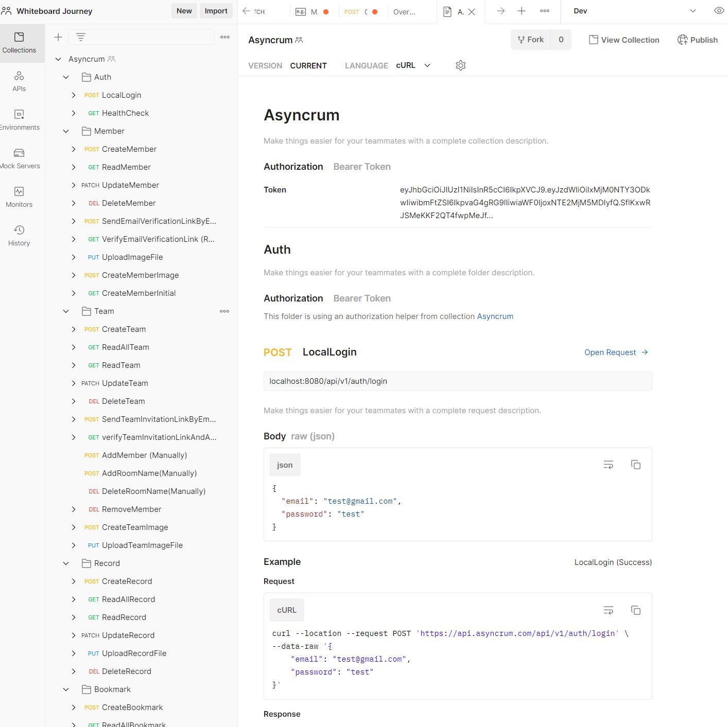Viewport: 728px width, 727px height.
Task: Toggle word wrap on json body snippet
Action: (609, 465)
